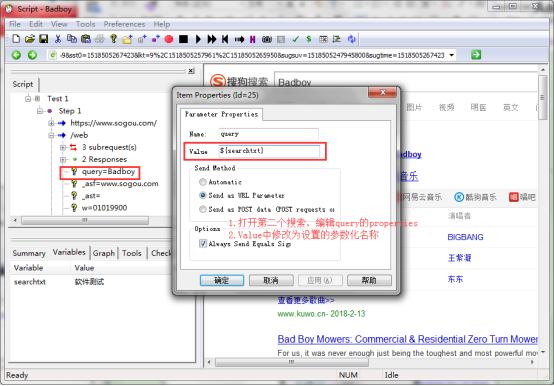Select the Automatic send method radio button
554x386 pixels.
(x=202, y=182)
